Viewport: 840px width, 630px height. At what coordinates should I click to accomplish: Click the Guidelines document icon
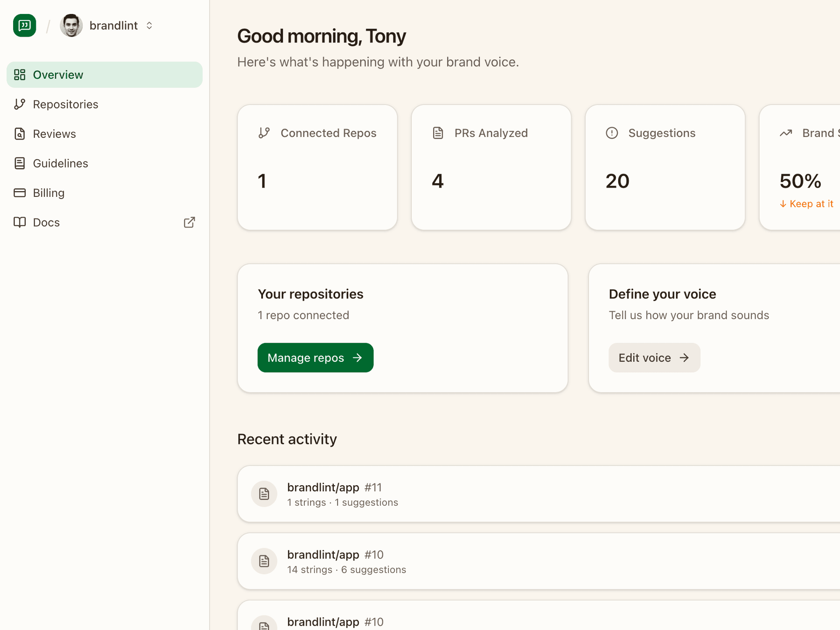tap(20, 163)
